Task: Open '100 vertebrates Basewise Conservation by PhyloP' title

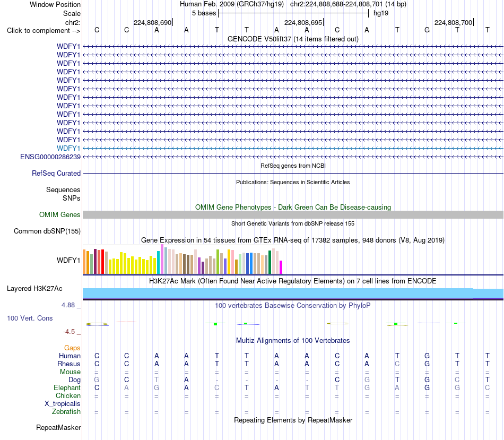Action: [x=293, y=306]
